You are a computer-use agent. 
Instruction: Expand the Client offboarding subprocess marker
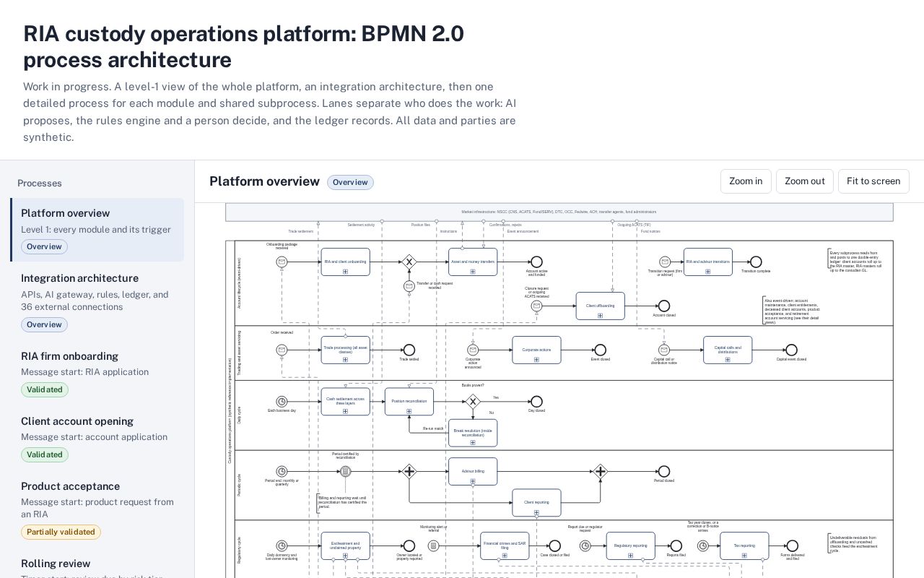click(x=600, y=316)
